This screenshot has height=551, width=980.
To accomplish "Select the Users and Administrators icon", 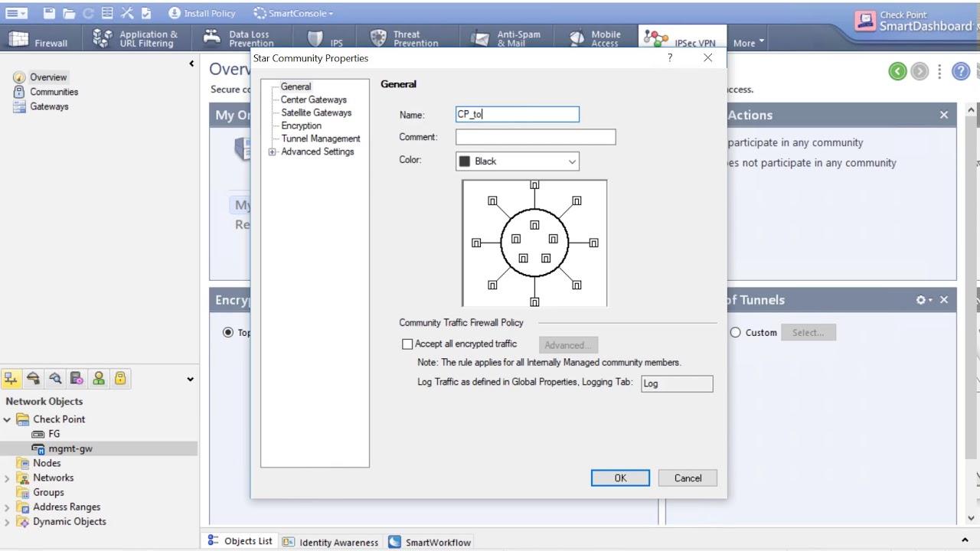I will 99,378.
